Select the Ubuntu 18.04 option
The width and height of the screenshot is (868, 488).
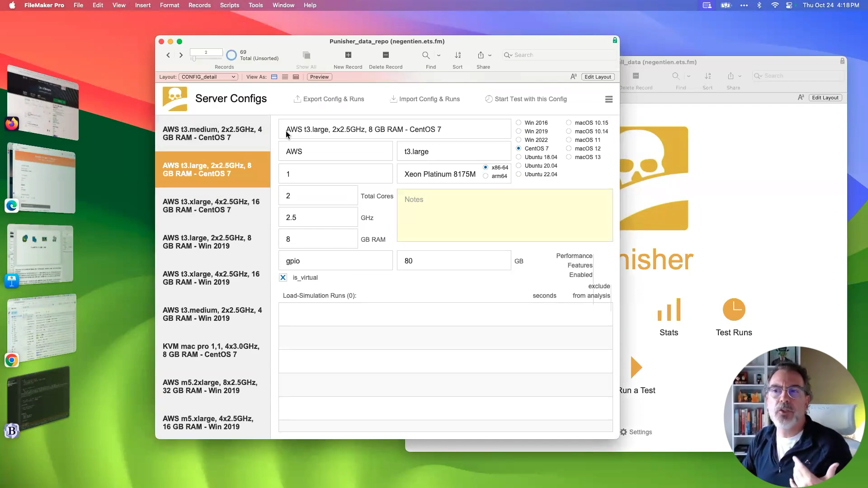519,157
